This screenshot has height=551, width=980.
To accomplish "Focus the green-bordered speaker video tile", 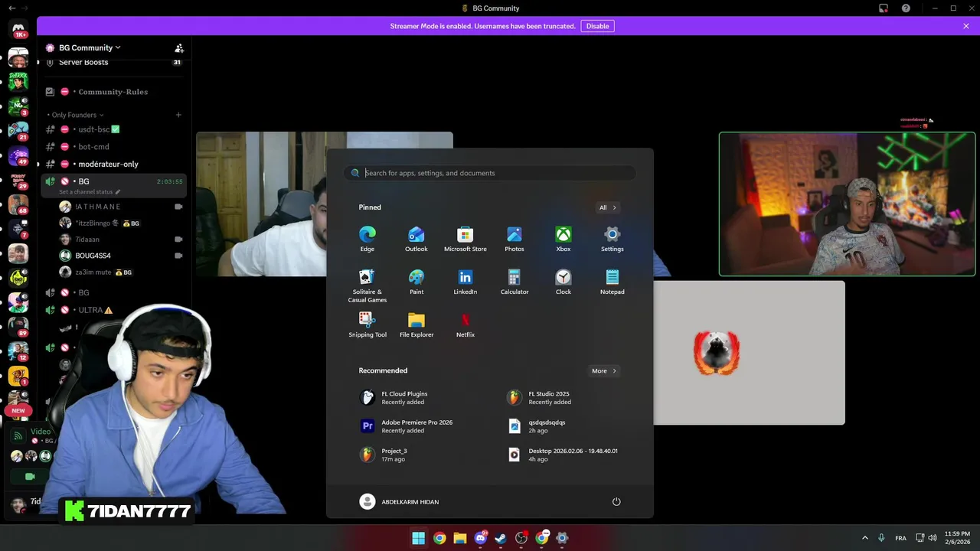I will (x=847, y=204).
